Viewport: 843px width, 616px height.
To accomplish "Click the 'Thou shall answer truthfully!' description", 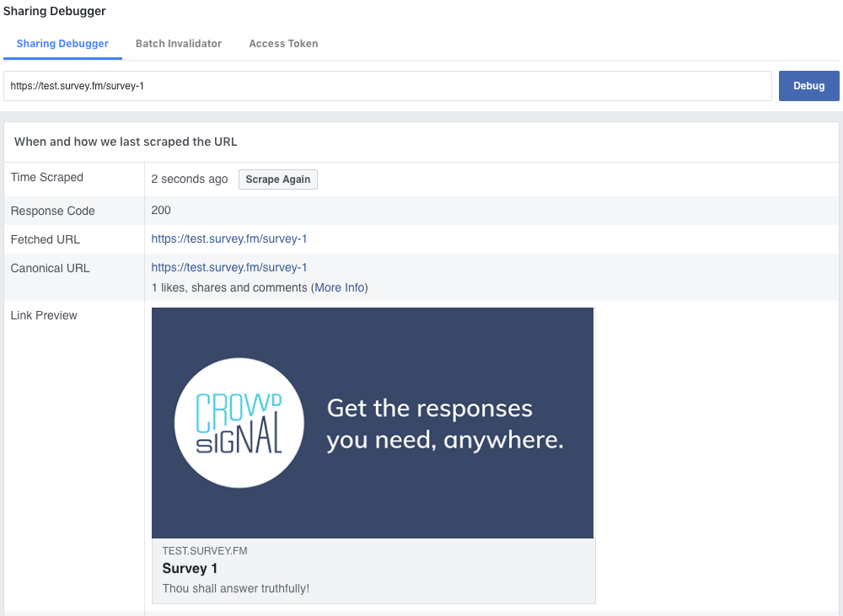I will coord(235,588).
